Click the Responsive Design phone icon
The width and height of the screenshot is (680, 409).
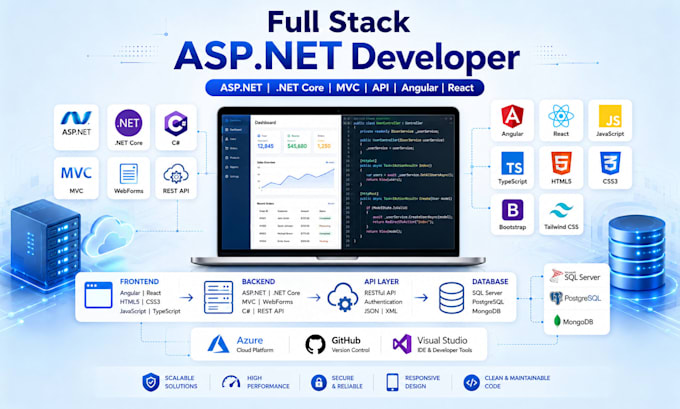click(x=392, y=382)
